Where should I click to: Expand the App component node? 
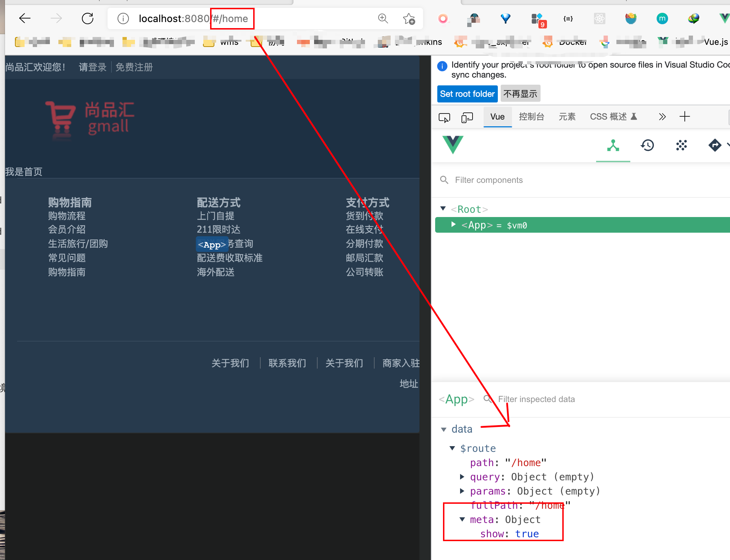tap(453, 224)
